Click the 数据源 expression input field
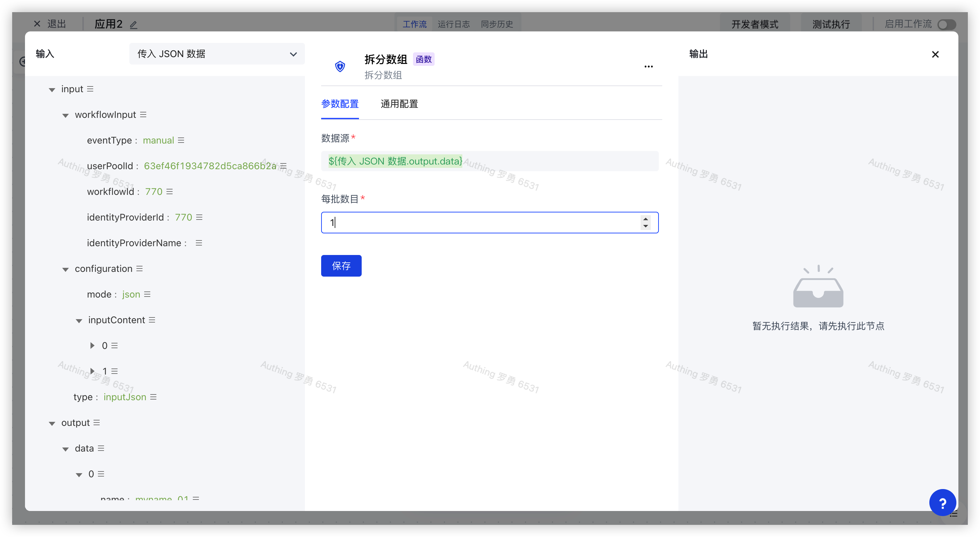The image size is (980, 537). [x=489, y=161]
